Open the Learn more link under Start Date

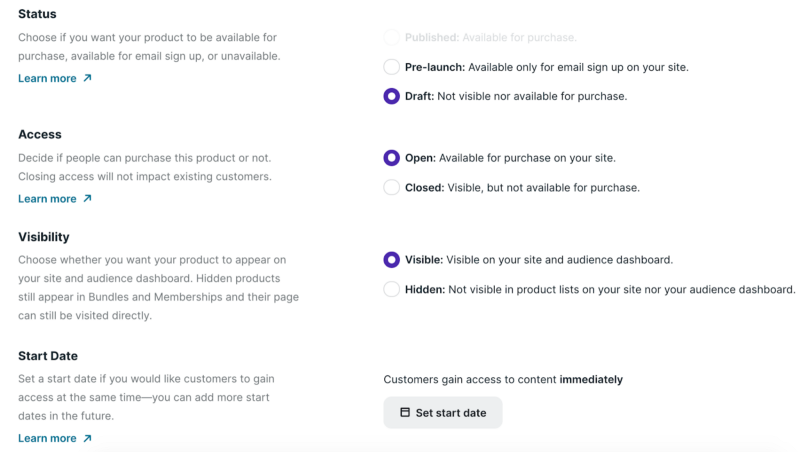(47, 438)
